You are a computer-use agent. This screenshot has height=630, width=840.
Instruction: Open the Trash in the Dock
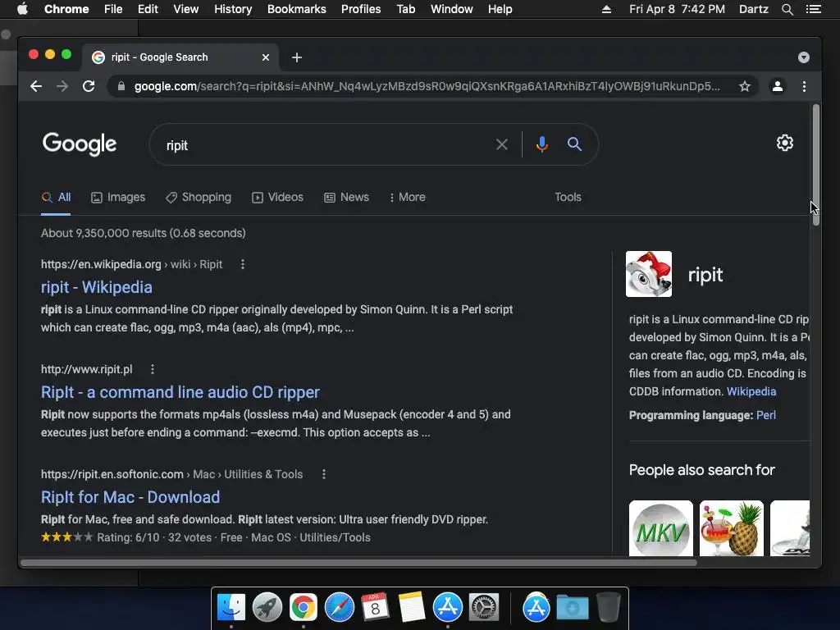609,607
